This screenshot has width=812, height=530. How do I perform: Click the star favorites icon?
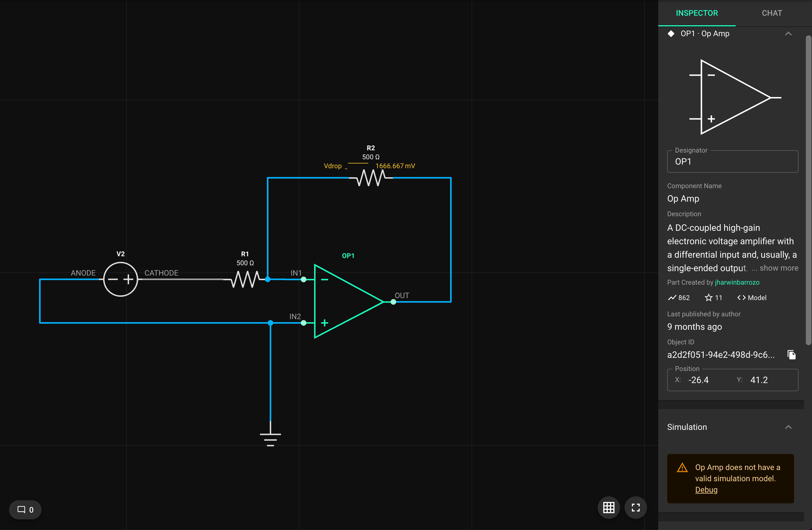(x=709, y=298)
